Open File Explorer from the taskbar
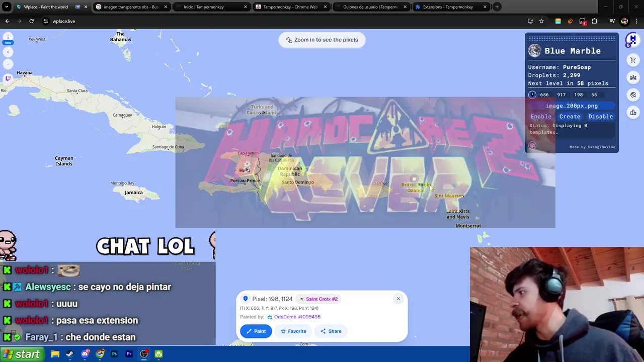Image resolution: width=644 pixels, height=362 pixels. pyautogui.click(x=55, y=354)
